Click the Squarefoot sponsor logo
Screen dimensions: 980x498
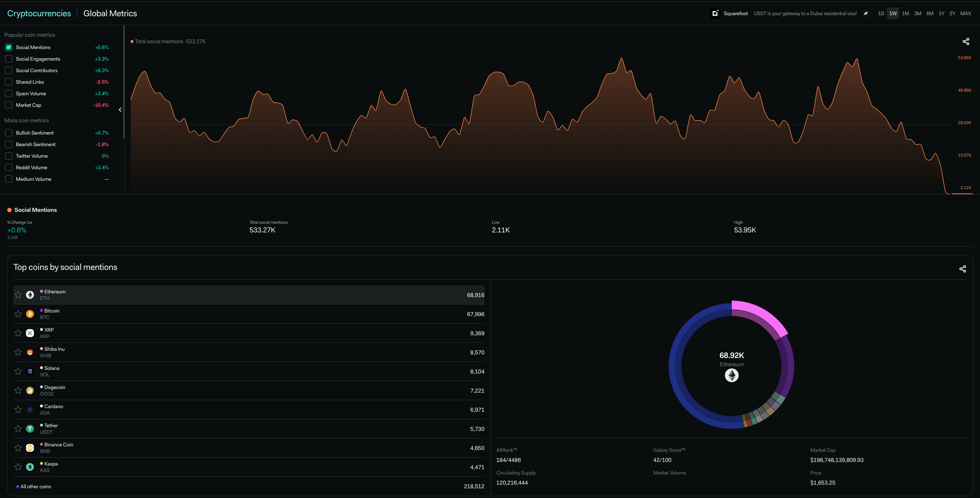point(715,13)
